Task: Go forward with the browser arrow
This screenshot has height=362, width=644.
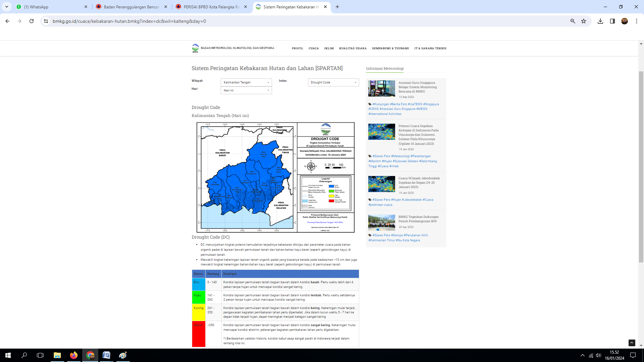Action: coord(19,21)
